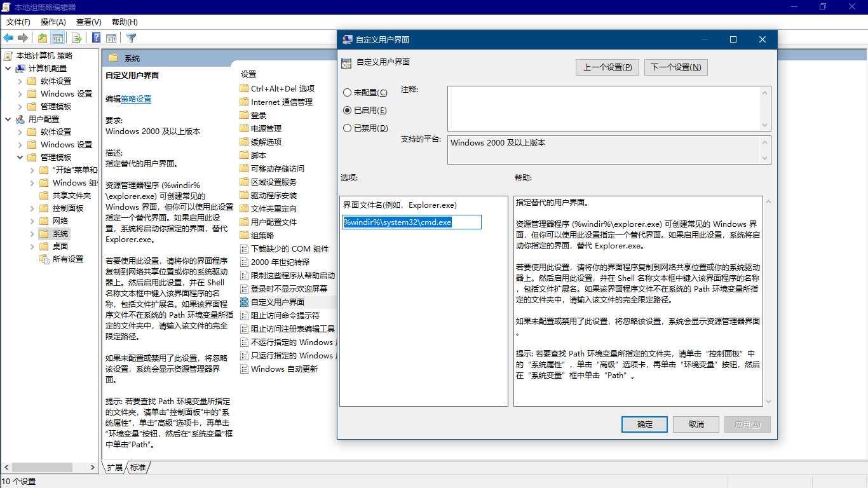Image resolution: width=868 pixels, height=488 pixels.
Task: Click the Export List toolbar icon
Action: point(76,38)
